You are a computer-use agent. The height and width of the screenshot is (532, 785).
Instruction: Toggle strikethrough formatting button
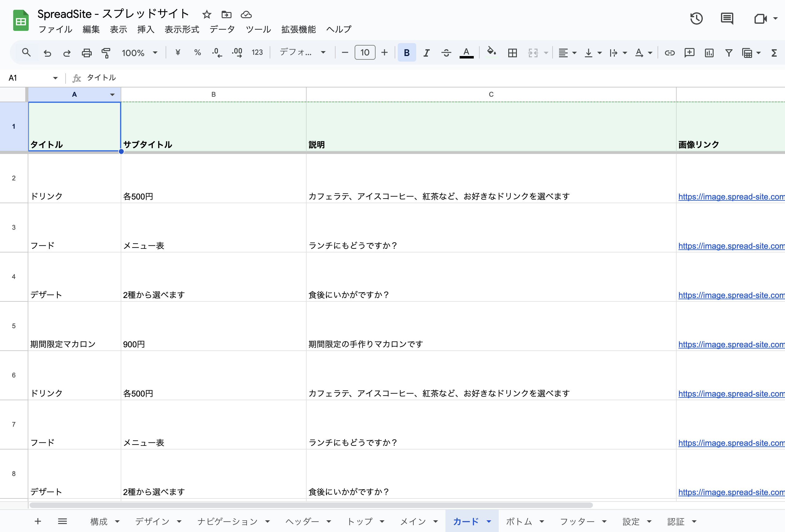(446, 53)
